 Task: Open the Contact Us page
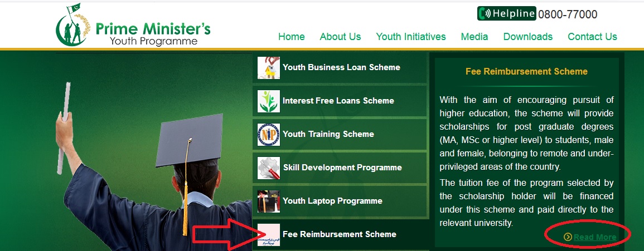coord(592,37)
